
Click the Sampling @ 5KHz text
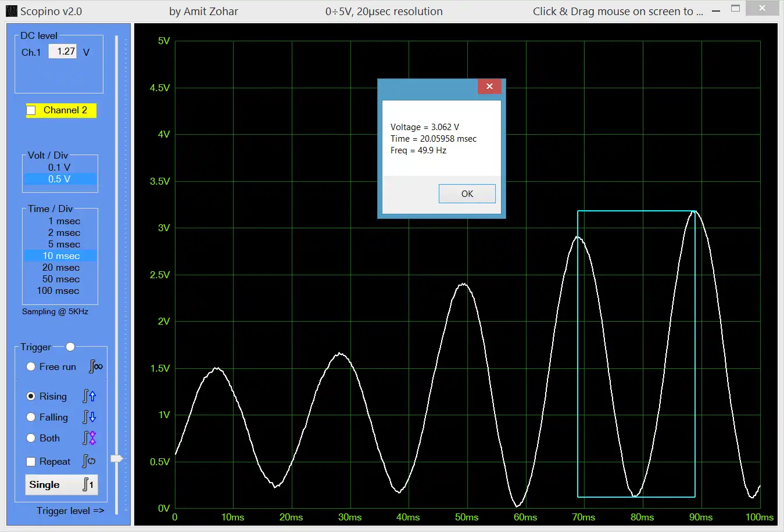55,311
